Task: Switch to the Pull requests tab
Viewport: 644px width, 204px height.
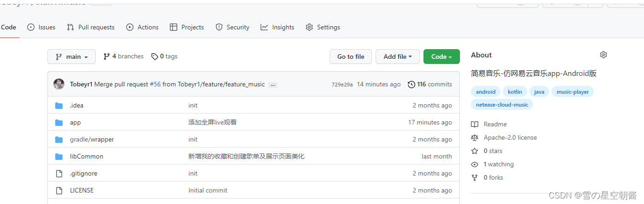Action: pyautogui.click(x=91, y=28)
